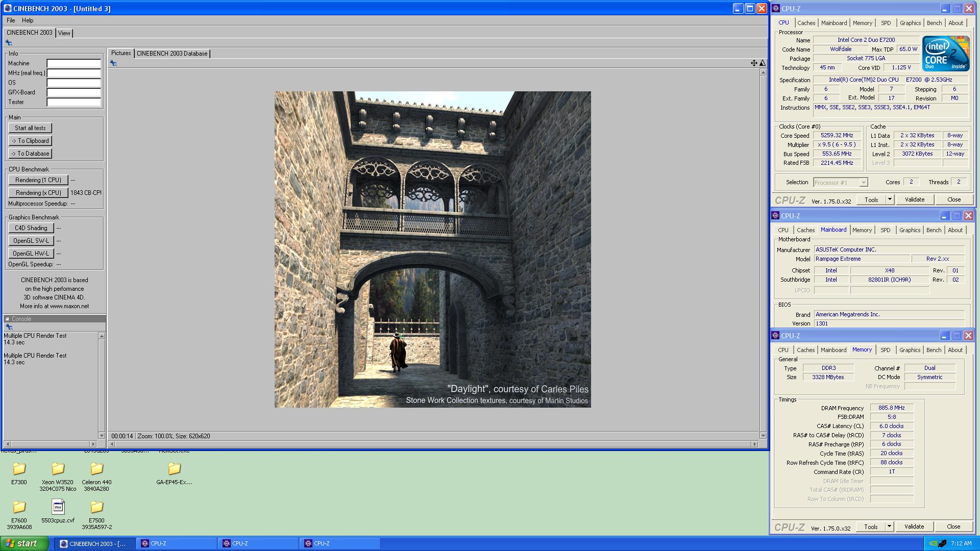Open the Bench tab in the Mainboard CPU-Z window

pos(934,230)
